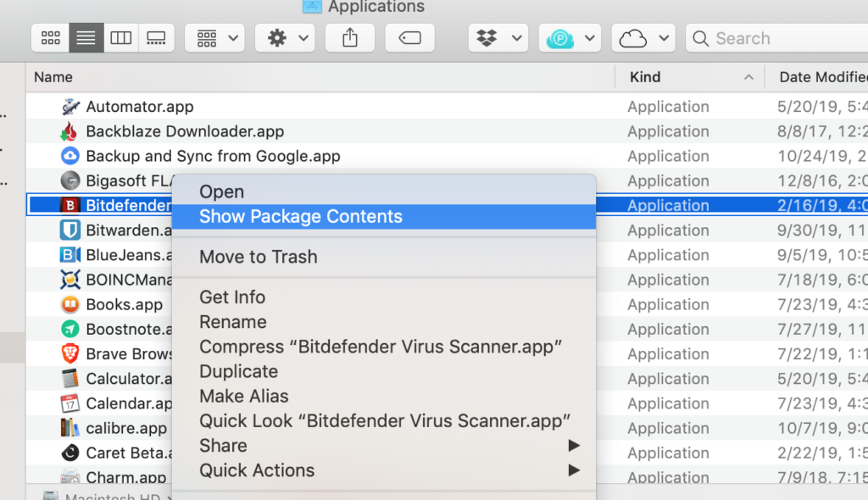Image resolution: width=868 pixels, height=500 pixels.
Task: Choose Duplicate in context menu
Action: tap(384, 371)
